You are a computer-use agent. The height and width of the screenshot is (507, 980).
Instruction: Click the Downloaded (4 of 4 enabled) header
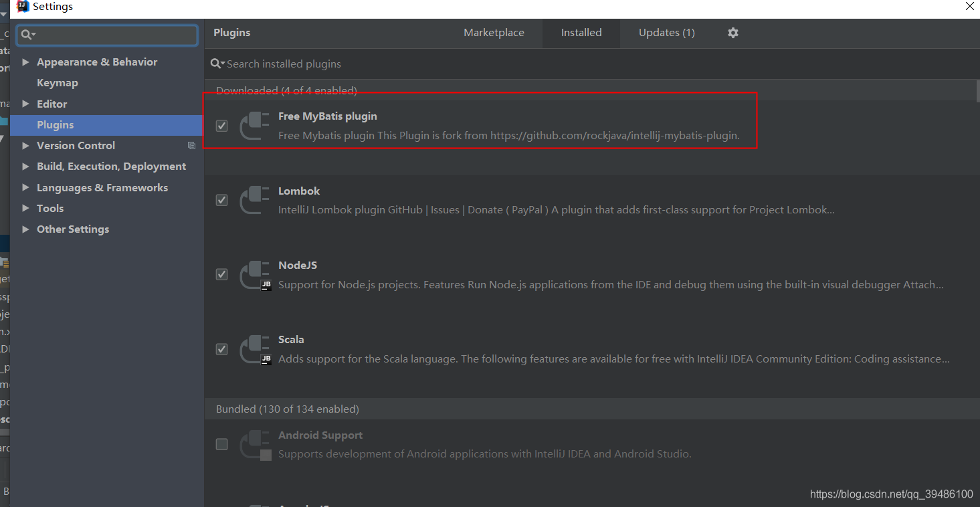286,90
